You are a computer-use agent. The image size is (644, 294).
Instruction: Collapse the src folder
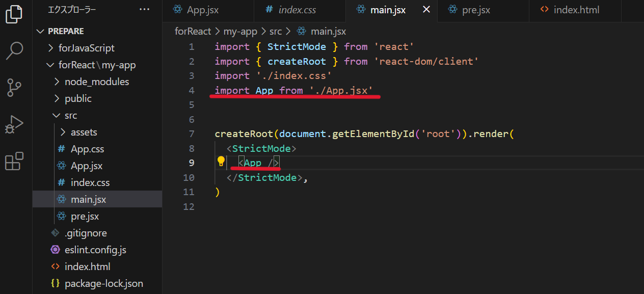click(56, 115)
